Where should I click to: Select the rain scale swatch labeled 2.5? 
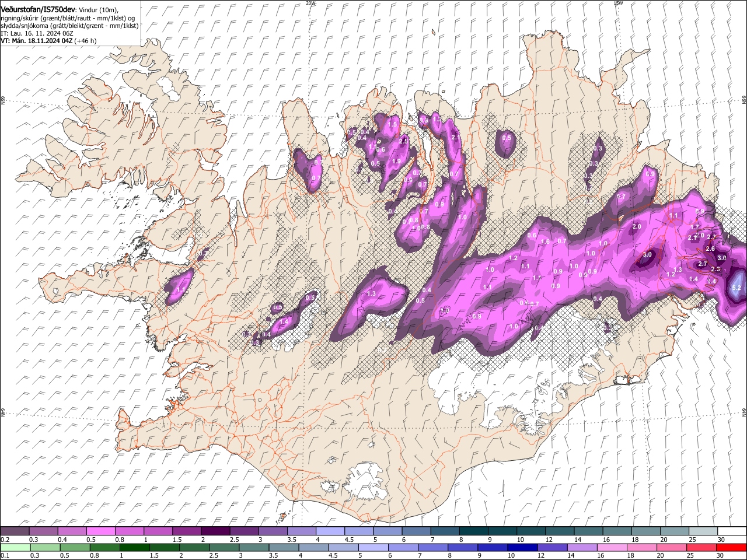224,547
